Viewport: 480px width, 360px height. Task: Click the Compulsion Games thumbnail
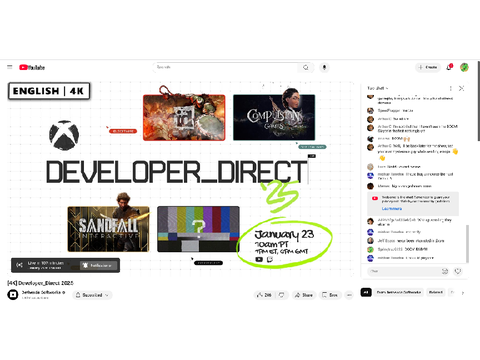274,117
